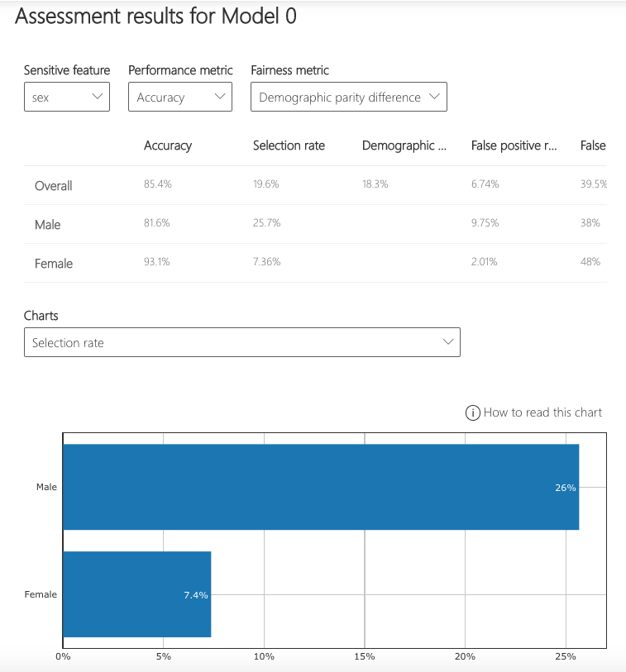
Task: Open the Performance metric dropdown showing Accuracy
Action: point(180,97)
